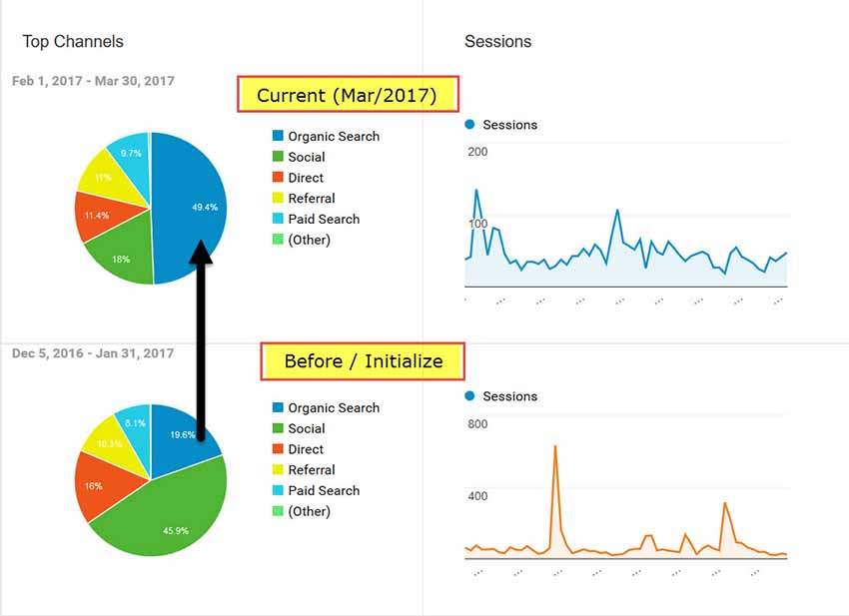The image size is (849, 616).
Task: Click the orange Direct swatch in Dec-Jan legend
Action: tap(278, 449)
